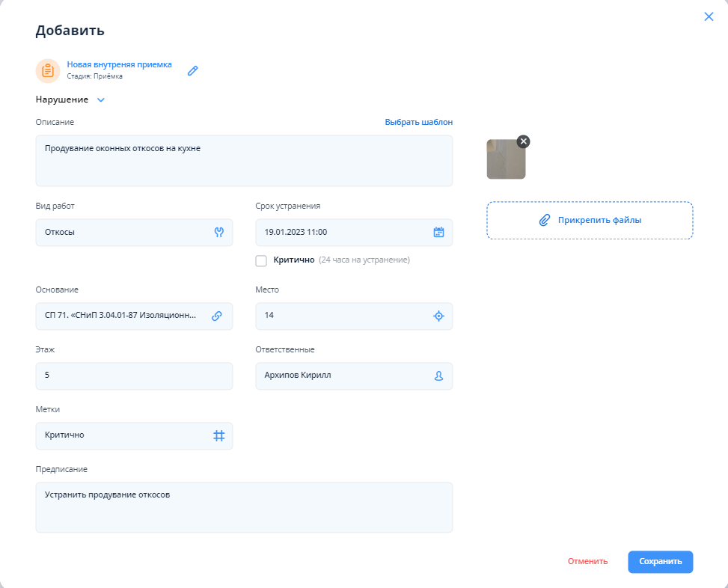Expand the Нарушение type dropdown
The image size is (728, 588).
101,99
